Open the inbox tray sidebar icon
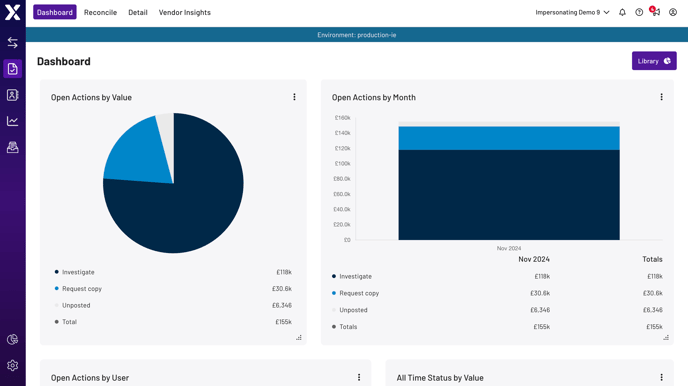This screenshot has width=688, height=386. tap(12, 147)
